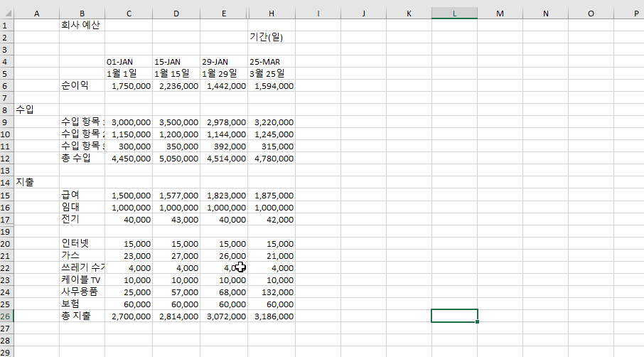This screenshot has width=644, height=357.
Task: Click the 인터넷 label cell
Action: click(x=82, y=244)
